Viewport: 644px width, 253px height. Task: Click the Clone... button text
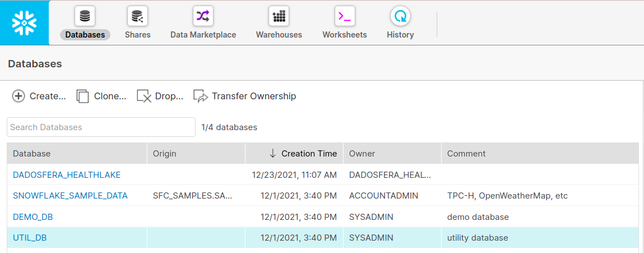click(x=110, y=96)
